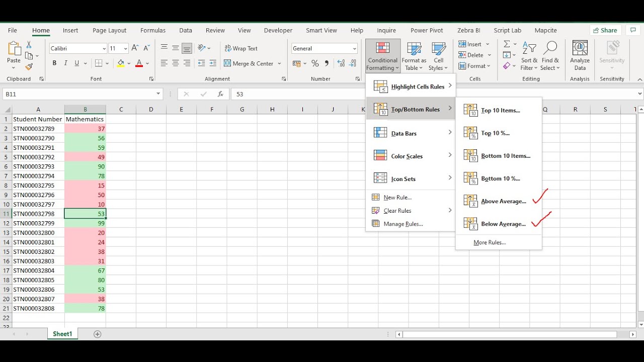The height and width of the screenshot is (362, 644).
Task: Expand the Name Box dropdown arrow
Action: [158, 94]
